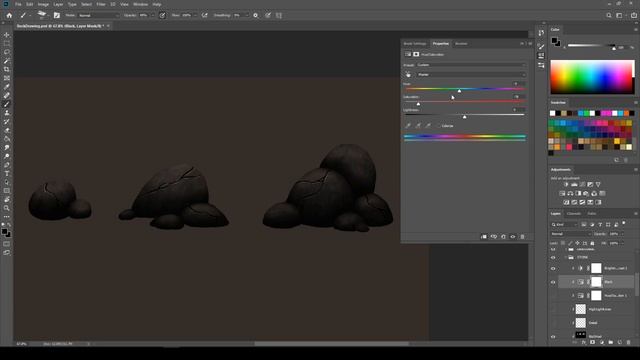Click the canvas horizontal scrollbar

pos(331,344)
